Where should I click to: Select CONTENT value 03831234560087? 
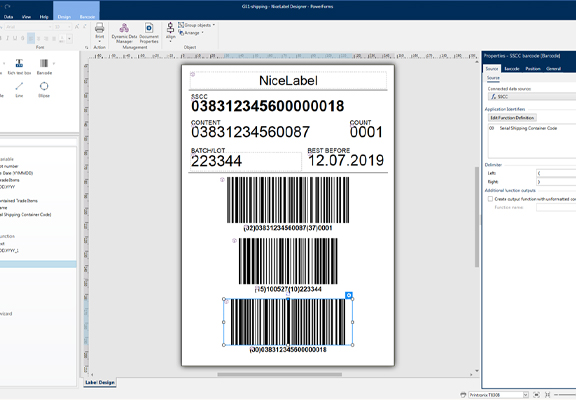tap(251, 132)
